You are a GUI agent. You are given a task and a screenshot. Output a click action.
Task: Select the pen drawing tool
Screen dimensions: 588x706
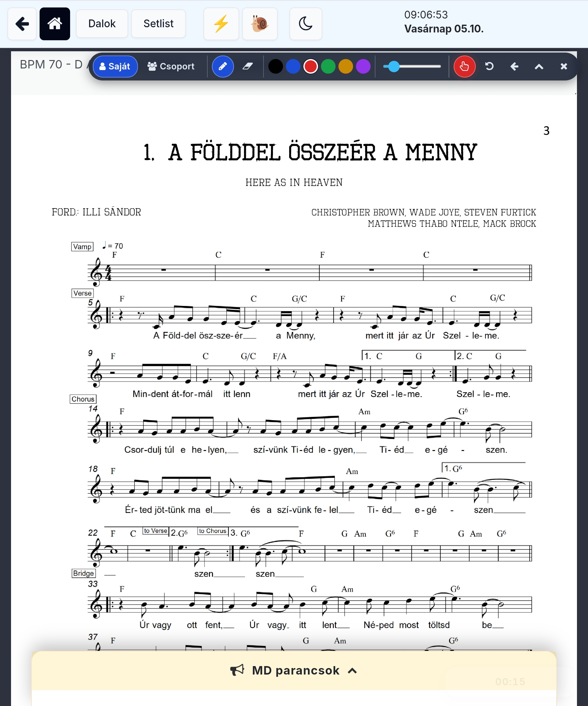click(223, 67)
